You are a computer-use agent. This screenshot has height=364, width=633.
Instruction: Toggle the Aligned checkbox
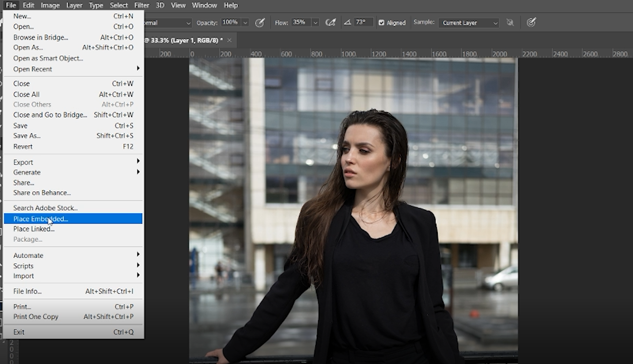pyautogui.click(x=381, y=23)
